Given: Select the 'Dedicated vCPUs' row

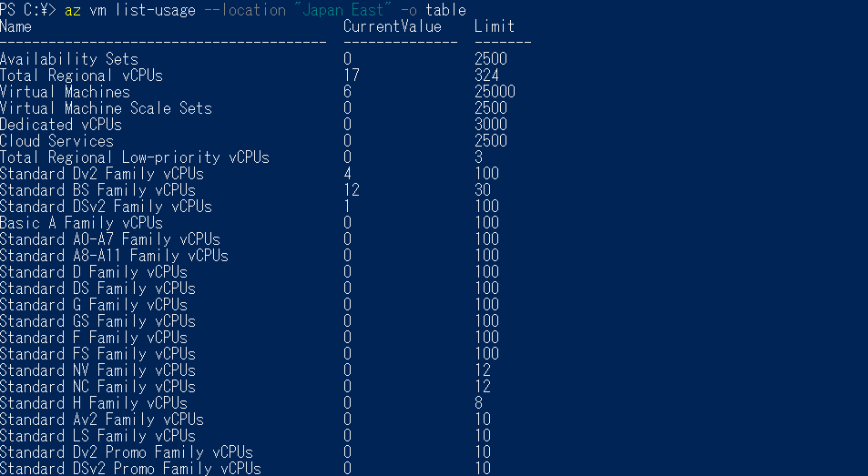Looking at the screenshot, I should [61, 125].
